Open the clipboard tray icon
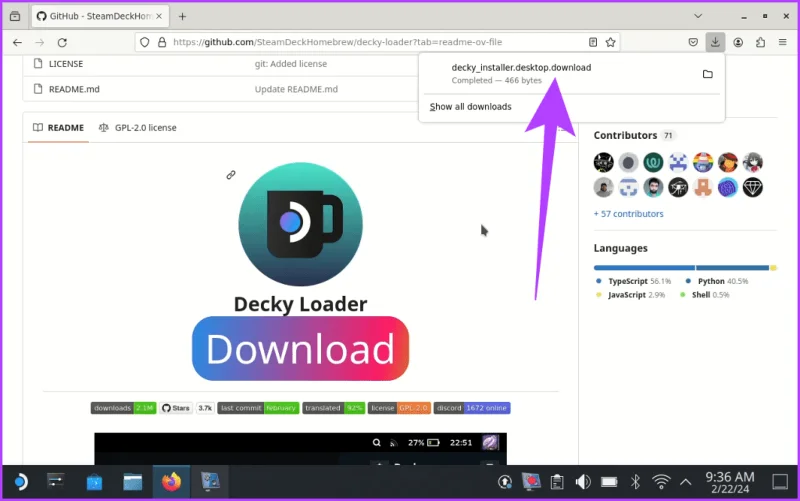The height and width of the screenshot is (501, 800). (557, 482)
